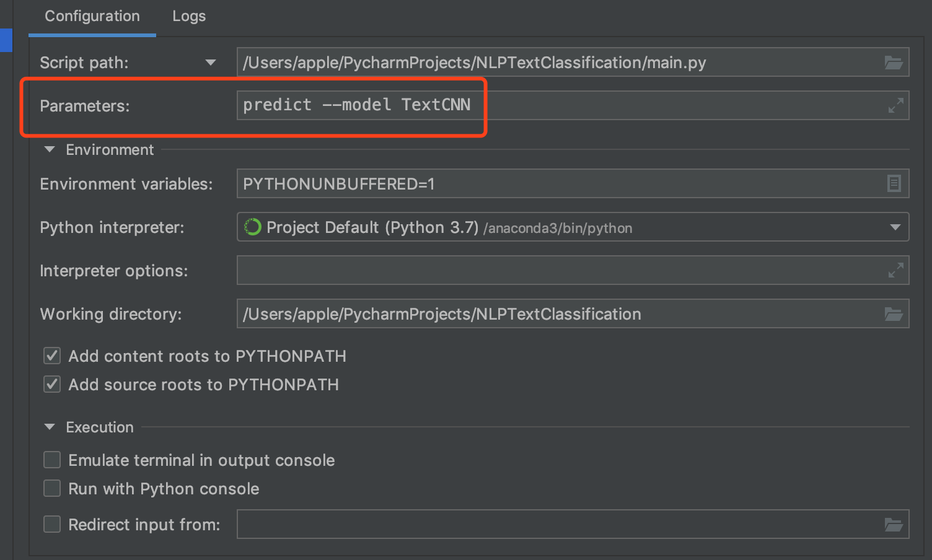Viewport: 932px width, 560px height.
Task: Open the folder browser for Script path
Action: [x=893, y=62]
